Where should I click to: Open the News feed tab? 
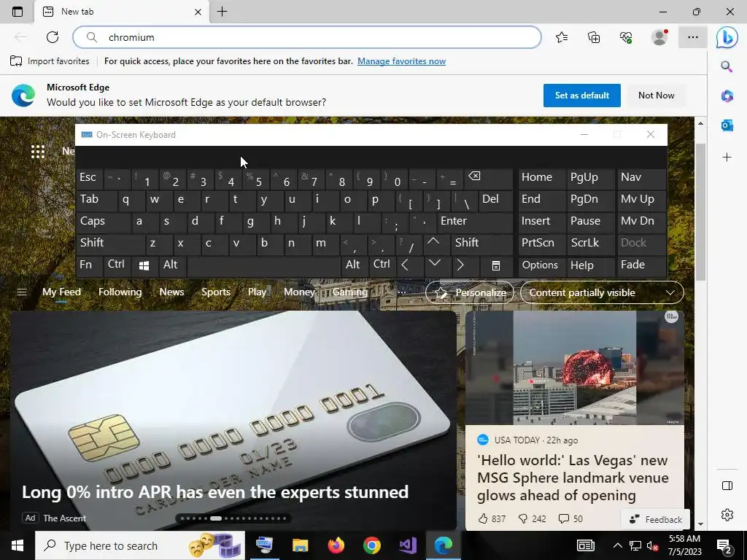[171, 292]
